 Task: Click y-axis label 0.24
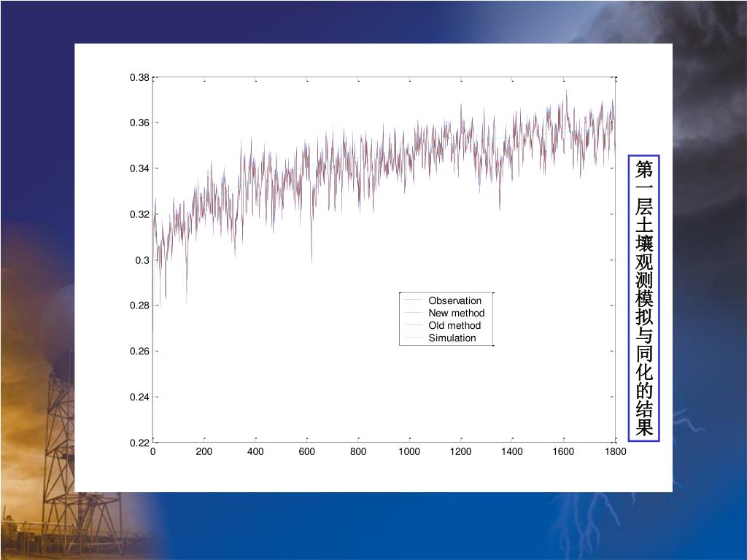pyautogui.click(x=139, y=397)
